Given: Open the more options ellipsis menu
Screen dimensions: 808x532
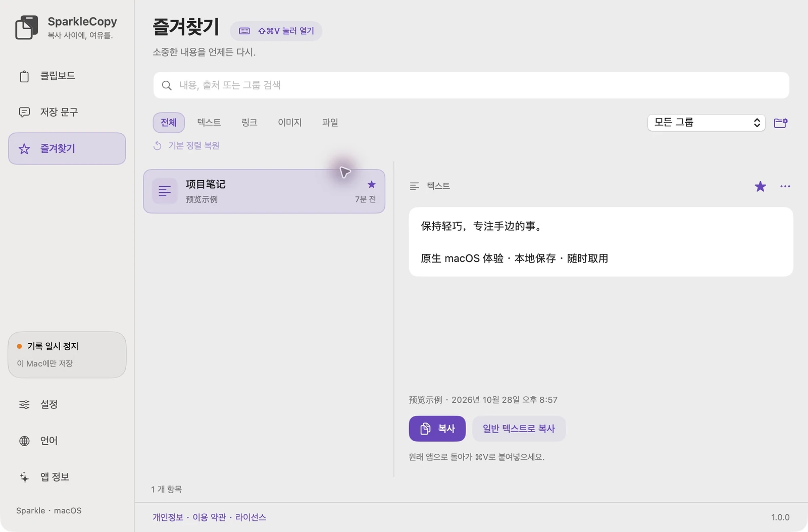Looking at the screenshot, I should pyautogui.click(x=785, y=186).
